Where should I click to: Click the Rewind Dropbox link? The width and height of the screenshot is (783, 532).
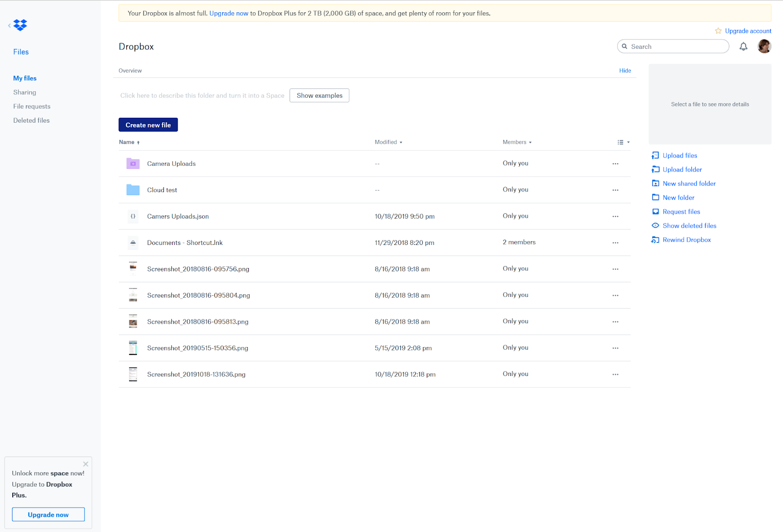687,240
